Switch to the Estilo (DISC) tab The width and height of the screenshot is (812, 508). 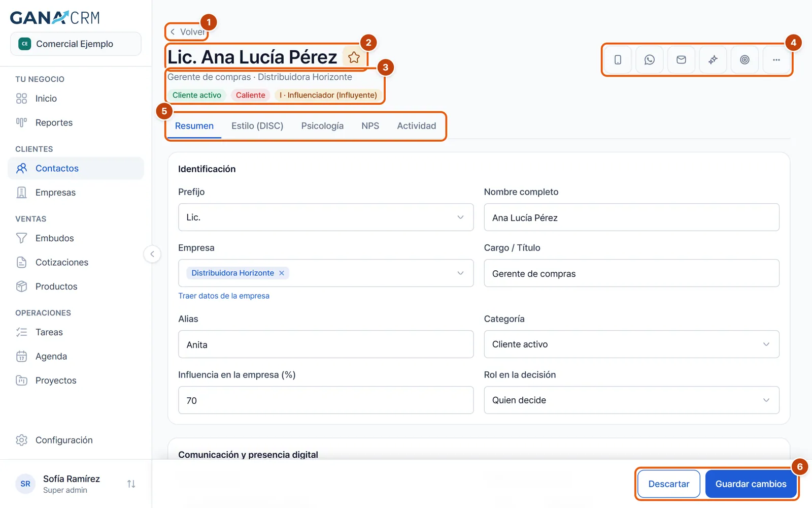257,126
